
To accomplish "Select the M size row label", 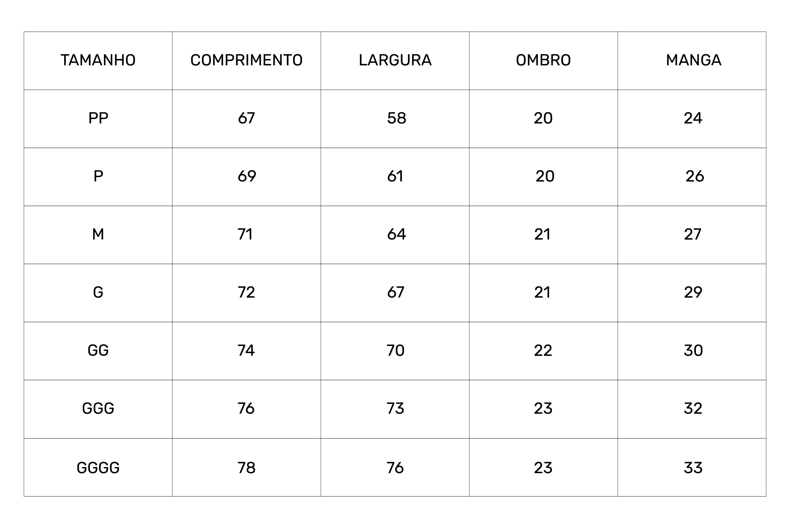I will click(x=98, y=234).
